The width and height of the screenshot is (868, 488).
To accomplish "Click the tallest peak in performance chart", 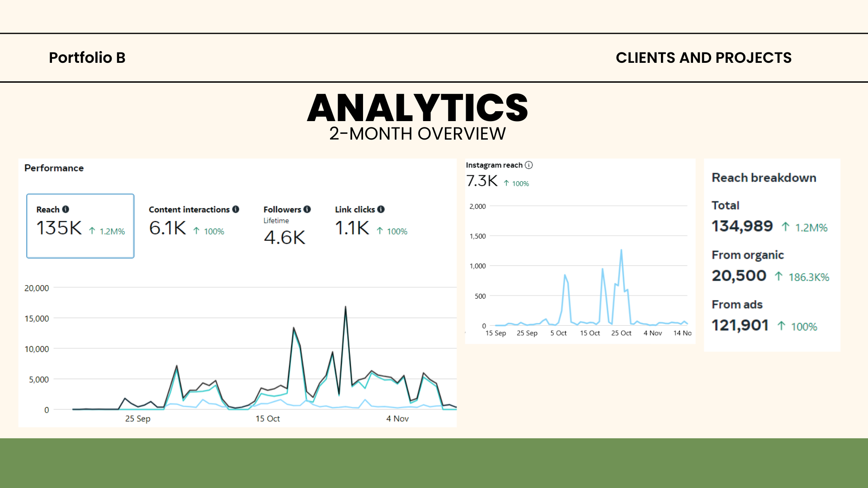I will (x=345, y=307).
